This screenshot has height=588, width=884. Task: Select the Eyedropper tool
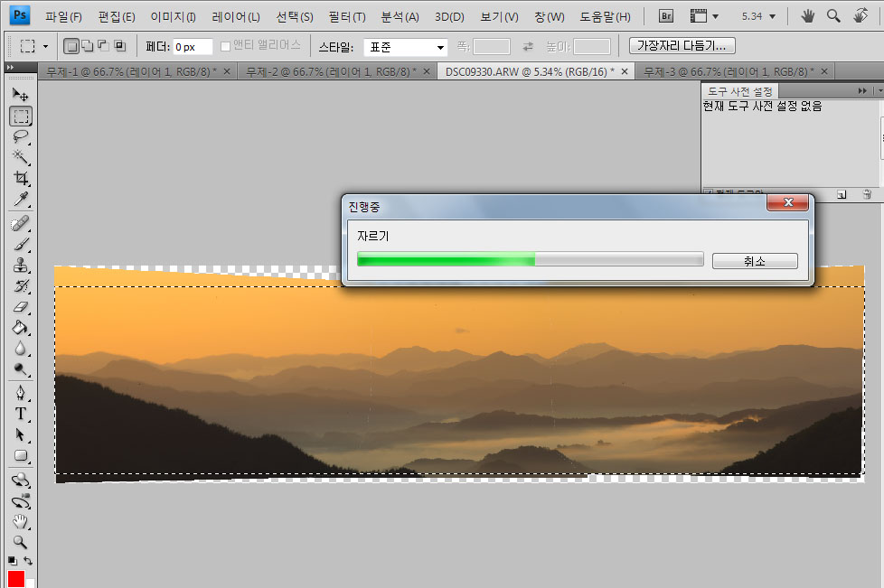20,200
